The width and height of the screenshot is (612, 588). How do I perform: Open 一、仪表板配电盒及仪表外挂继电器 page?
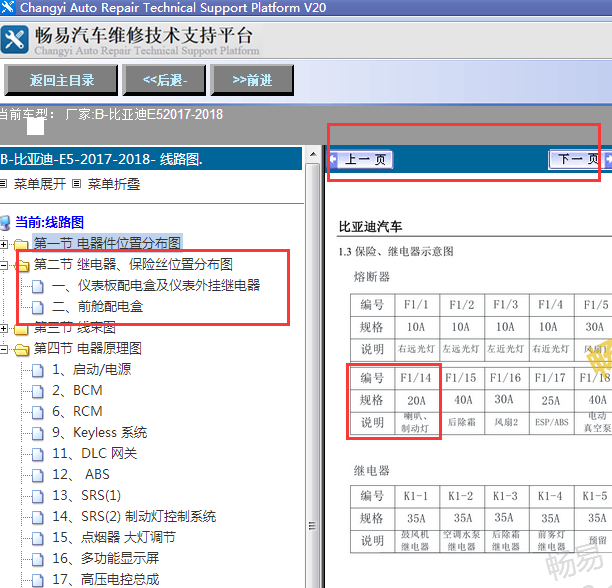(156, 285)
